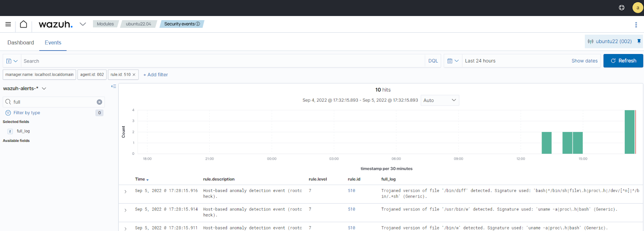Open Filter by type options
The width and height of the screenshot is (644, 231).
(27, 113)
